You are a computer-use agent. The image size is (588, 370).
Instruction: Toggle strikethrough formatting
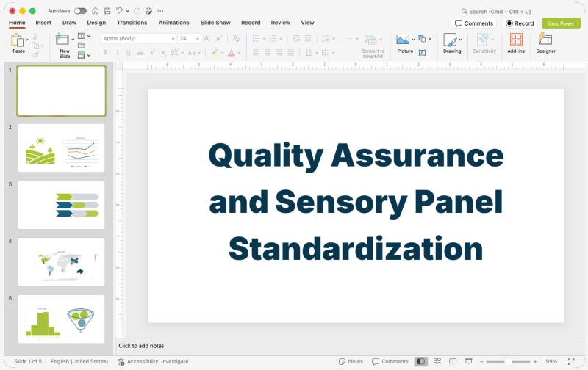(x=140, y=53)
